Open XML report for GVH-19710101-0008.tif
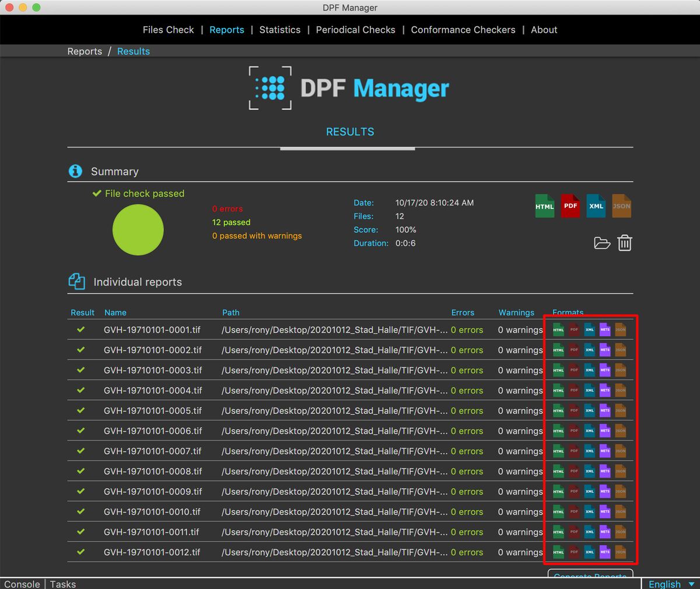Image resolution: width=700 pixels, height=589 pixels. click(x=589, y=471)
